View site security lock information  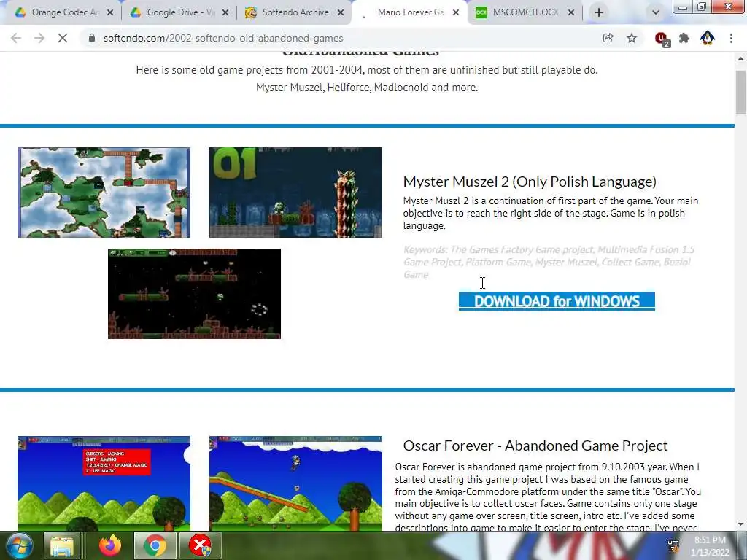92,38
